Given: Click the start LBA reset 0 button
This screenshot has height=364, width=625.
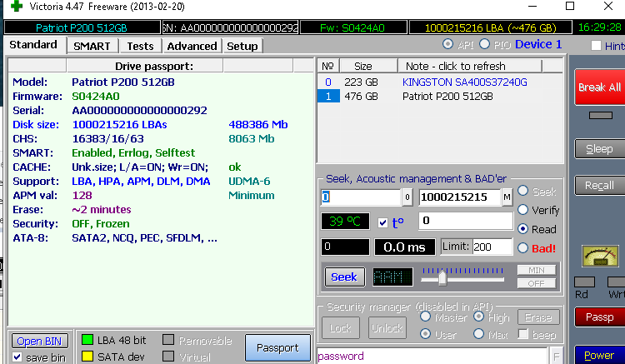Looking at the screenshot, I should [x=407, y=197].
